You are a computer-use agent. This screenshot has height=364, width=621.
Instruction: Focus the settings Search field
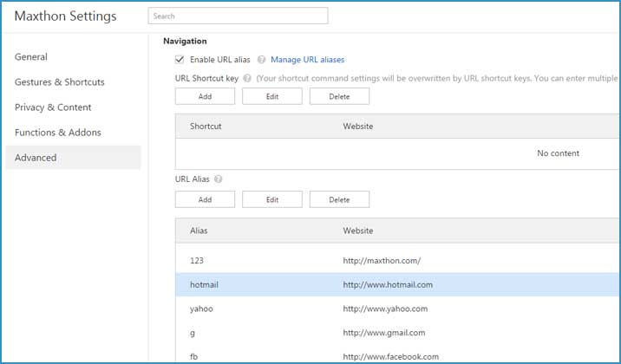coord(238,16)
